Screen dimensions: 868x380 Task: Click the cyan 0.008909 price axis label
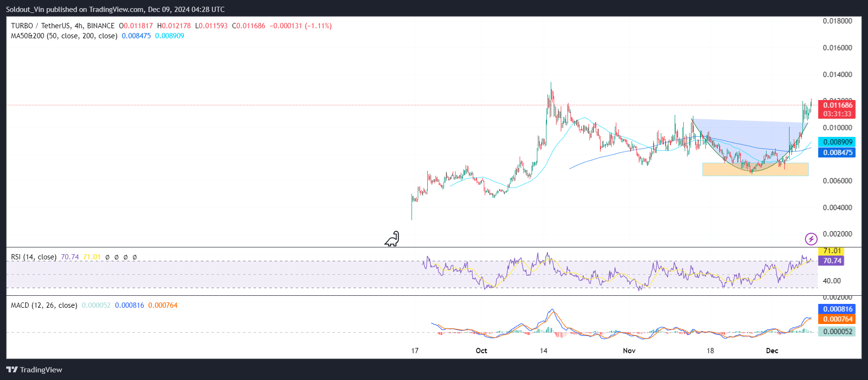(x=837, y=142)
